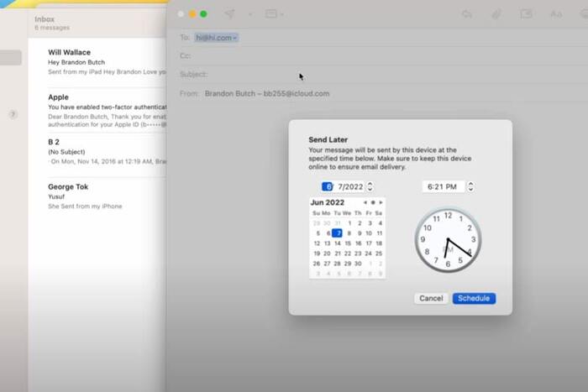Select June 8 in the calendar

pos(349,233)
